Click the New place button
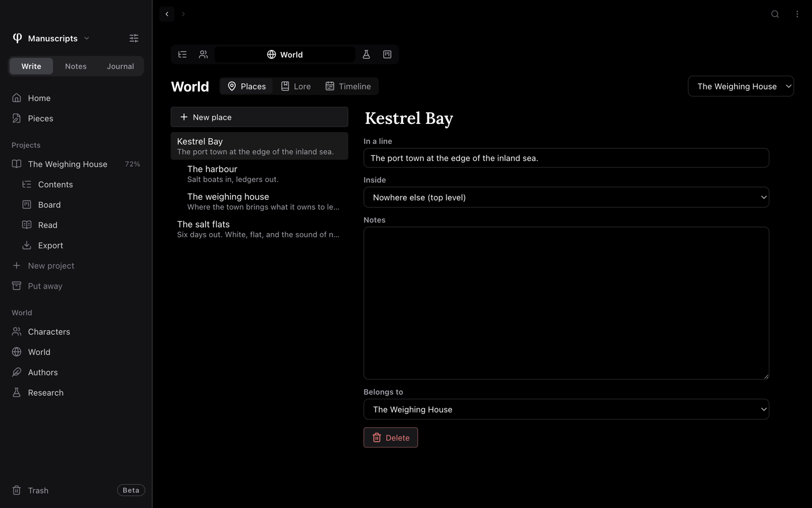Viewport: 812px width, 508px height. pyautogui.click(x=259, y=117)
